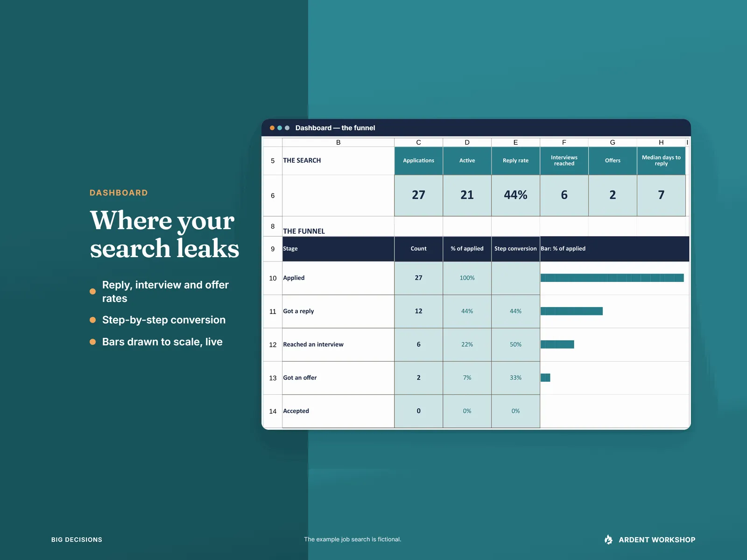Image resolution: width=747 pixels, height=560 pixels.
Task: Select row 12 header
Action: tap(273, 345)
